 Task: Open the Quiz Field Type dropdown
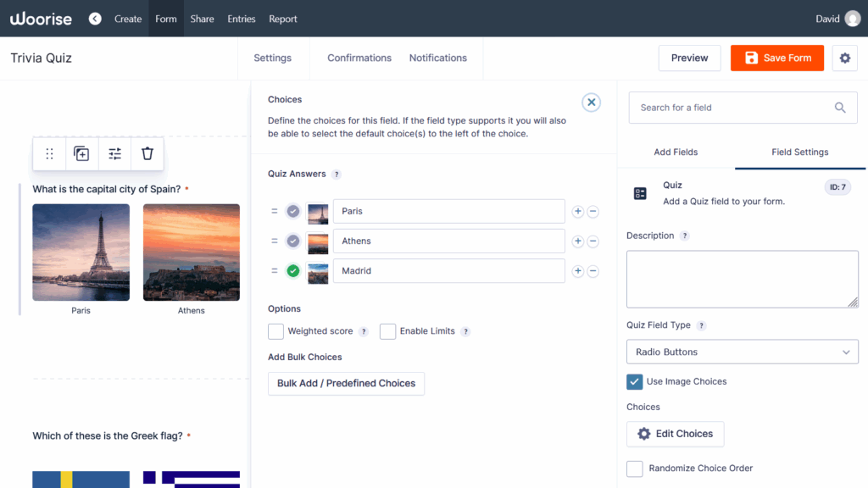[x=742, y=352]
